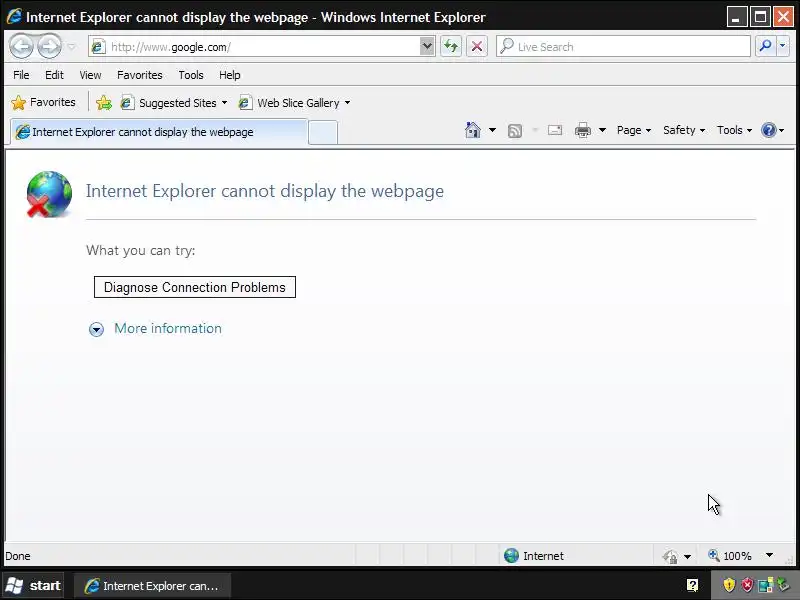This screenshot has height=600, width=800.
Task: Expand the More information arrow icon
Action: click(96, 329)
